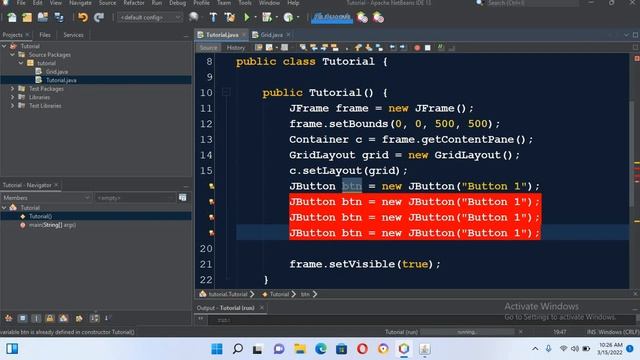Click the btn breadcrumb
The height and width of the screenshot is (360, 640).
[305, 294]
